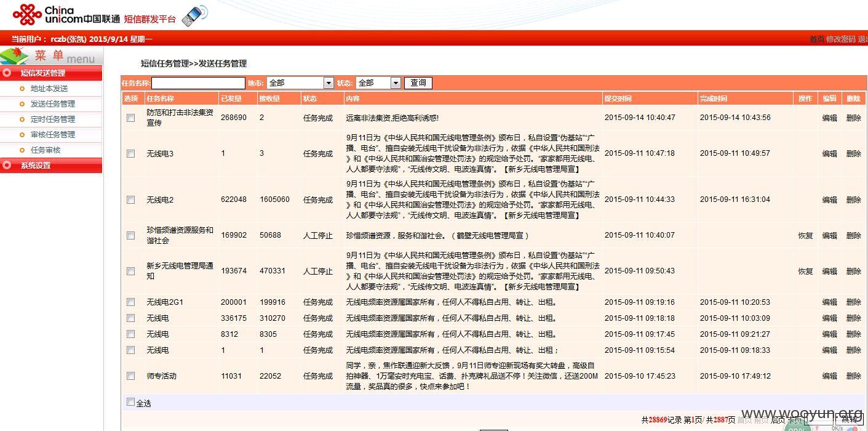Click 编辑 for 防范和打击非法集资宣传 task

pos(829,118)
